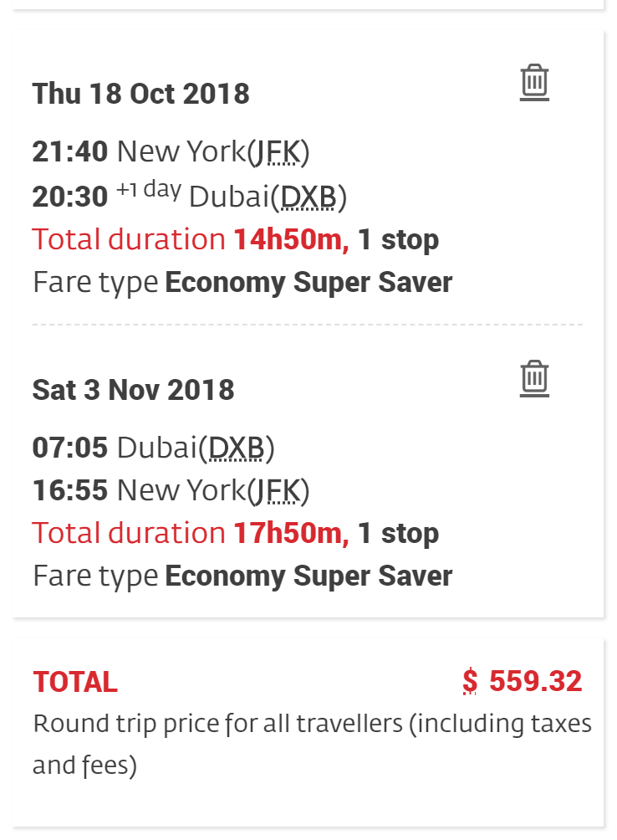Click return Economy Super Saver fare type
This screenshot has height=840, width=617.
(308, 576)
